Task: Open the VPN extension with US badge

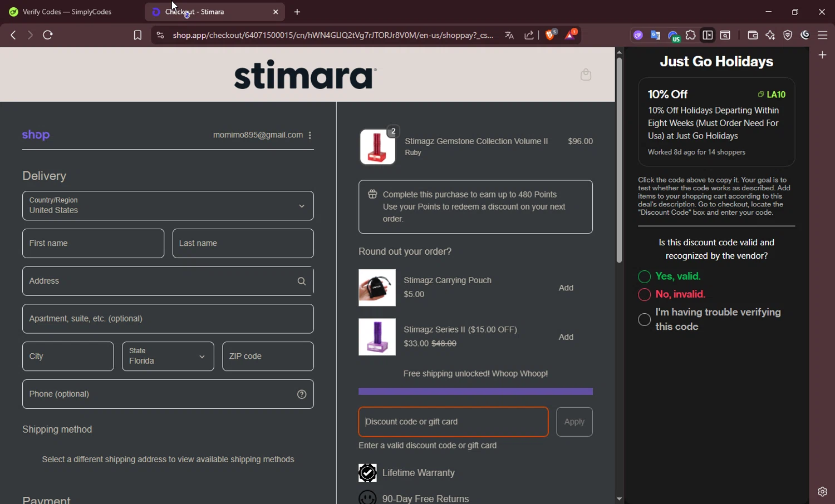Action: pyautogui.click(x=674, y=36)
